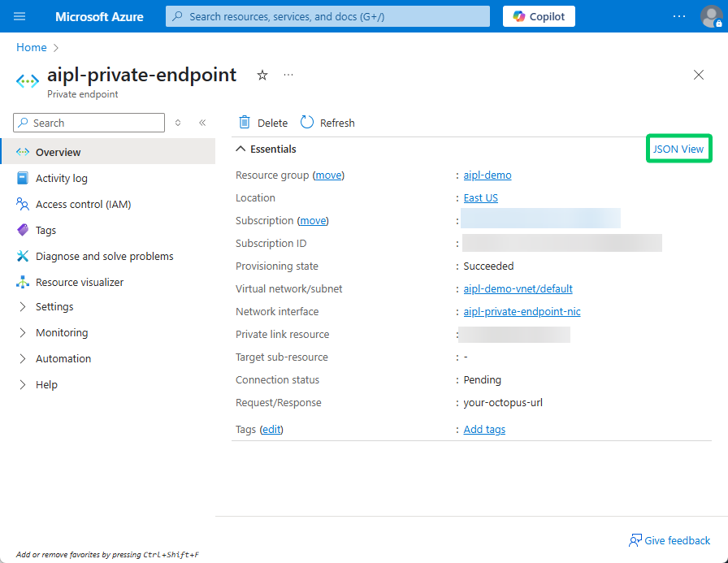Viewport: 728px width, 563px height.
Task: Go to Home breadcrumb
Action: 32,47
